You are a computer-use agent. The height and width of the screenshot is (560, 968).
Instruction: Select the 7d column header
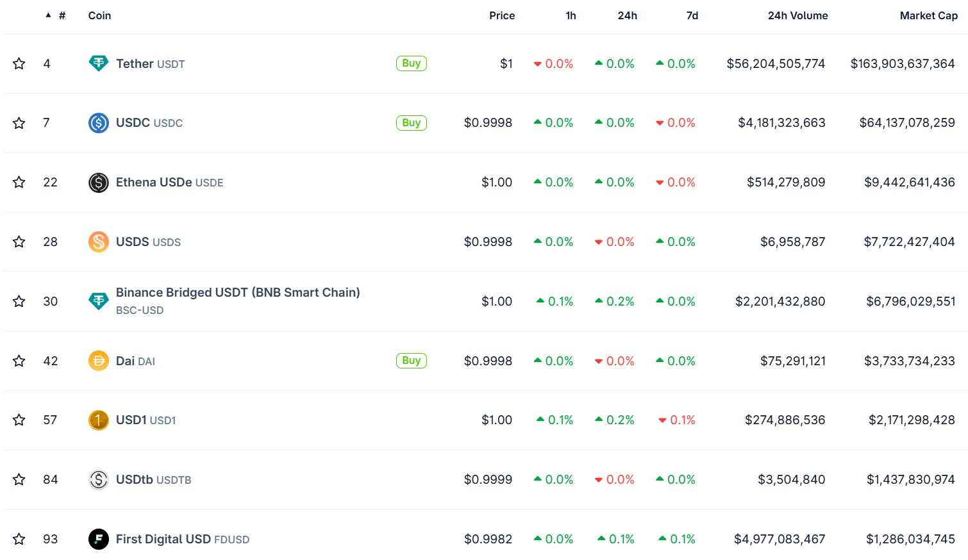692,15
